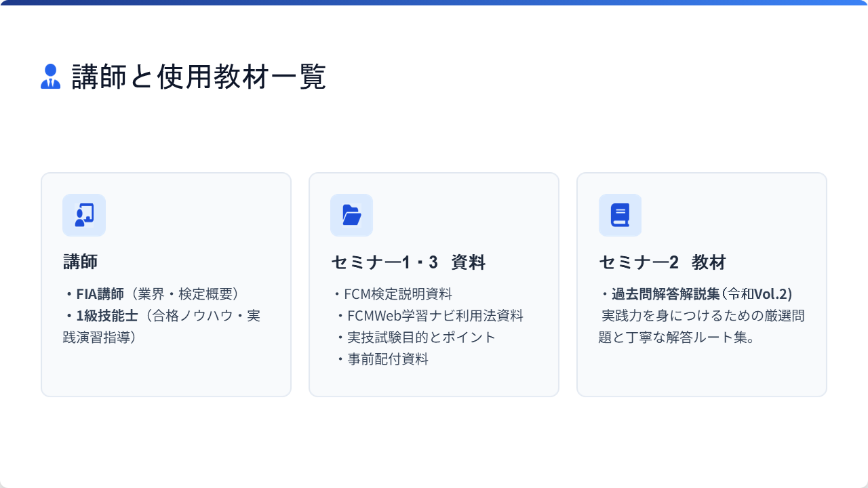Click the person icon beside the slide title

(x=50, y=77)
